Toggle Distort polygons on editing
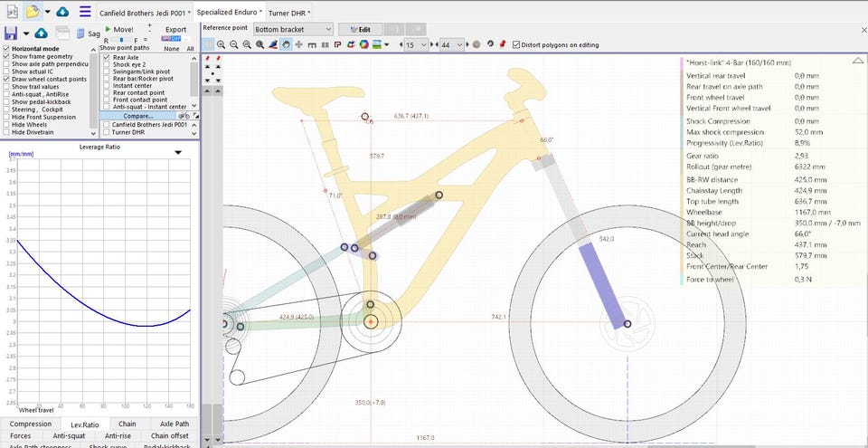The height and width of the screenshot is (448, 868). pos(516,44)
